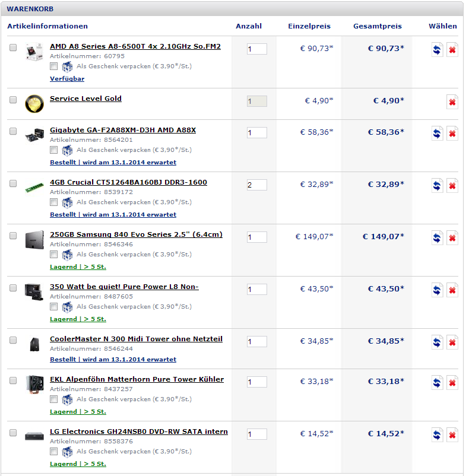Open AMD A8 processor product thumbnail
Screen dimensions: 466x476
pyautogui.click(x=34, y=52)
